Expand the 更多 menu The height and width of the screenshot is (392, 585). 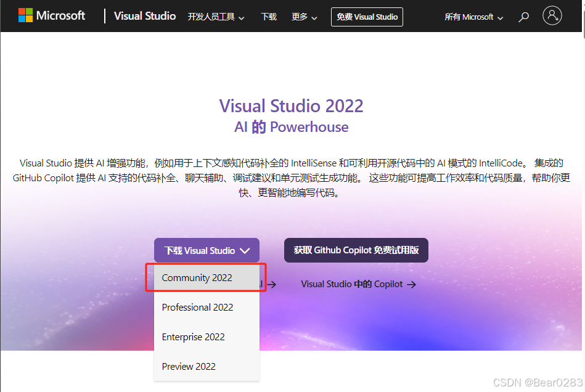tap(304, 17)
